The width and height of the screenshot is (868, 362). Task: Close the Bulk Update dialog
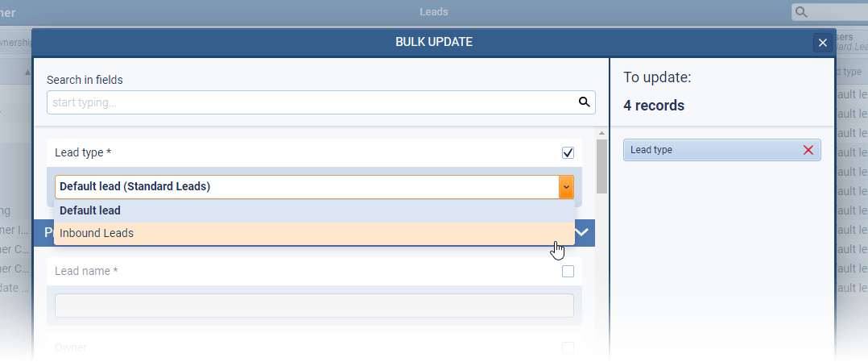click(822, 43)
